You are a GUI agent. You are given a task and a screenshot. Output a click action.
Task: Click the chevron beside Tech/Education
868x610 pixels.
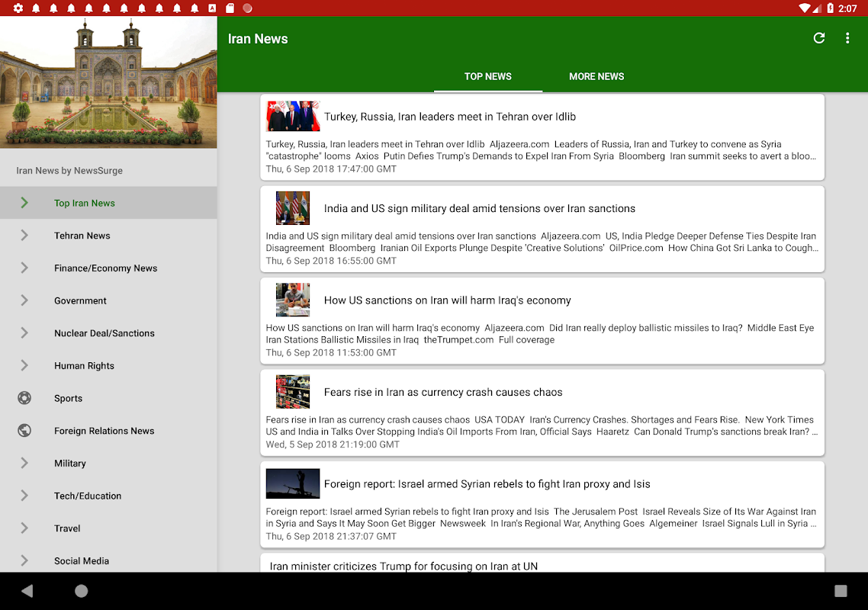coord(24,496)
